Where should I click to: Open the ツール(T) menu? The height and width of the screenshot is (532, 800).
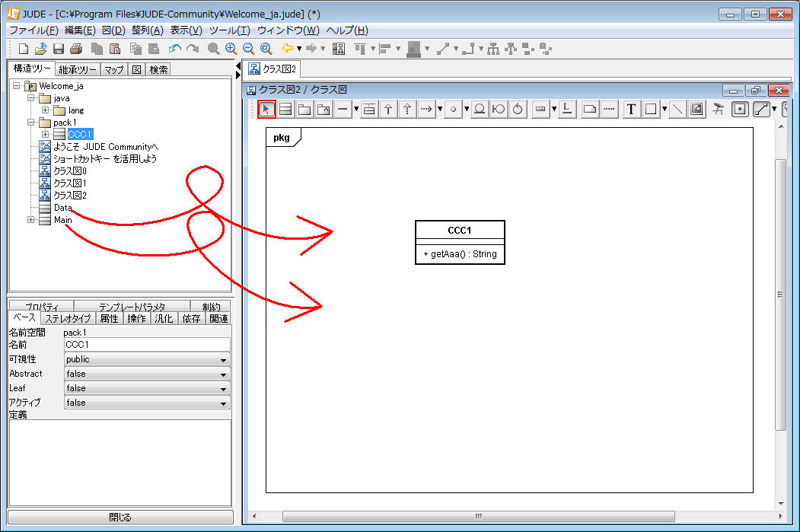[x=229, y=30]
